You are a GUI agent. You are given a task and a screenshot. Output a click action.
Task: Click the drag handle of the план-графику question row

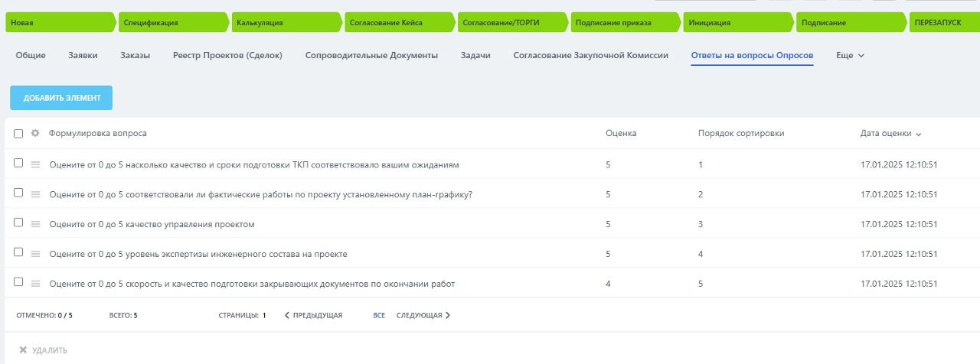pyautogui.click(x=35, y=194)
